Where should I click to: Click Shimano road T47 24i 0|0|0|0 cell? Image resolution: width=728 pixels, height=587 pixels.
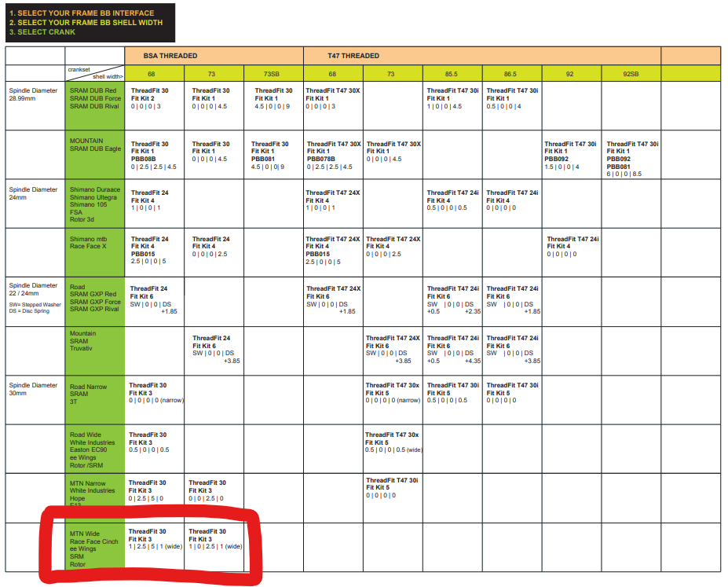tap(512, 204)
